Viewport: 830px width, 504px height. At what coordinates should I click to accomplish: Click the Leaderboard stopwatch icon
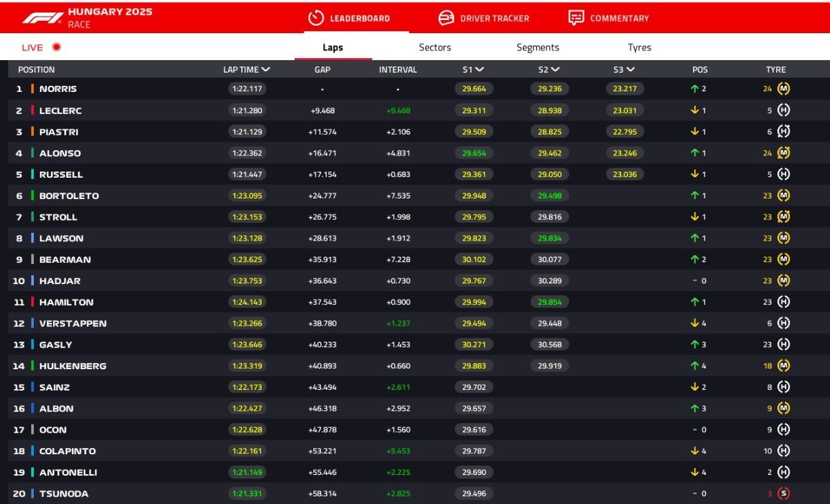(x=315, y=18)
